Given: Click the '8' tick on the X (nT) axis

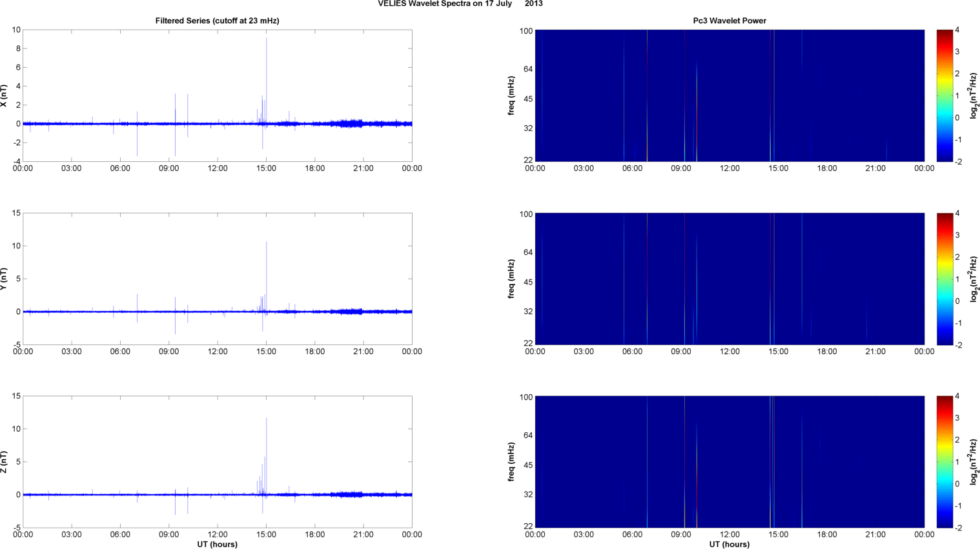Looking at the screenshot, I should (x=18, y=48).
